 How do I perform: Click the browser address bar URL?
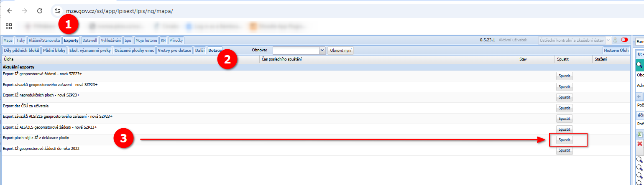point(120,11)
